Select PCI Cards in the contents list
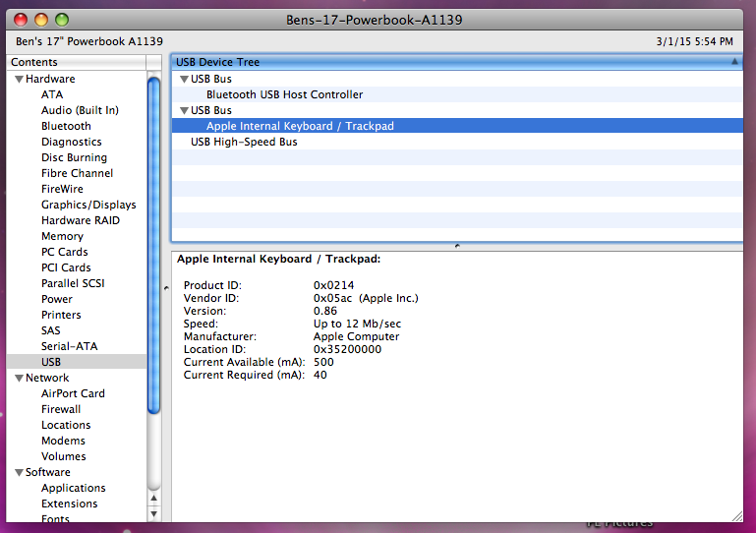This screenshot has width=756, height=533. pyautogui.click(x=66, y=267)
